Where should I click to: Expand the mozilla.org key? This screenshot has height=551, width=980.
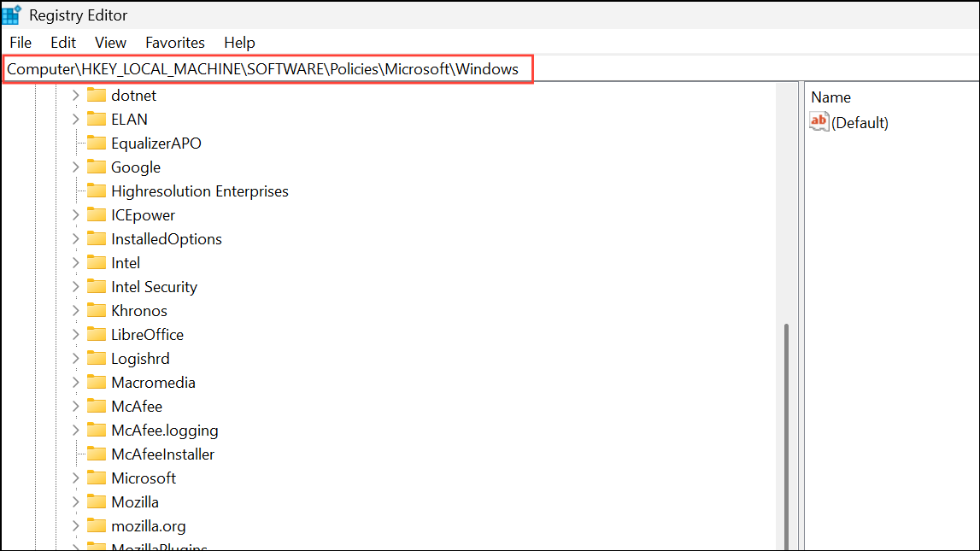click(x=76, y=526)
